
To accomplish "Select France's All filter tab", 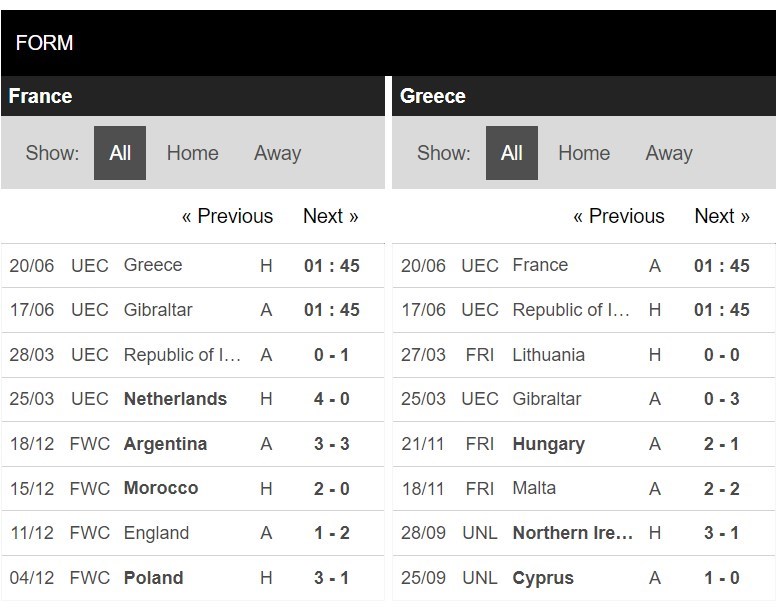I will tap(120, 153).
